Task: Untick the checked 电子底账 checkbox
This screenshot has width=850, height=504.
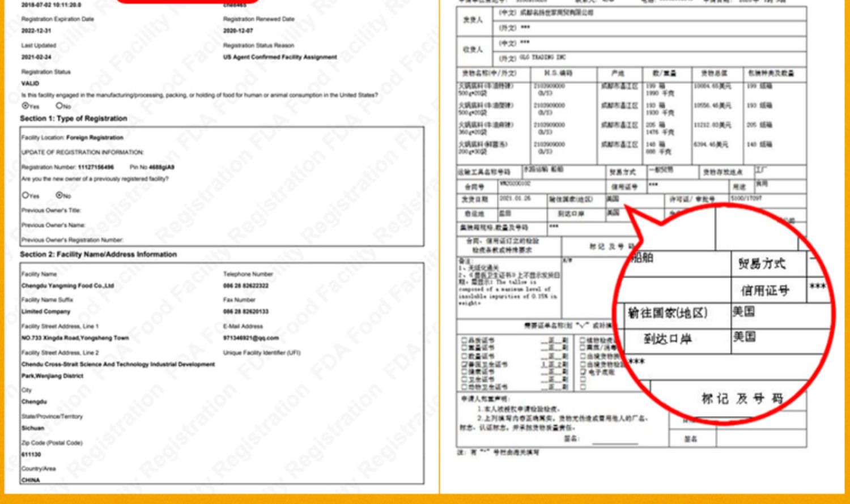Action: 583,372
